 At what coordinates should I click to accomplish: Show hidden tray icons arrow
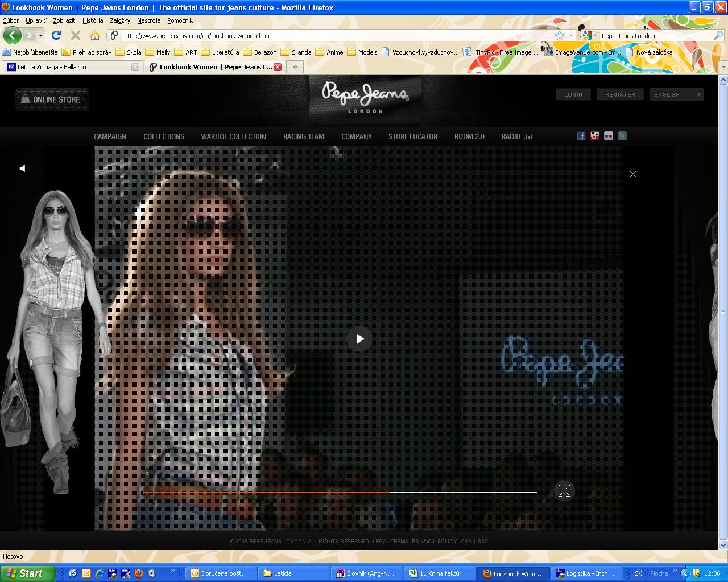click(685, 573)
